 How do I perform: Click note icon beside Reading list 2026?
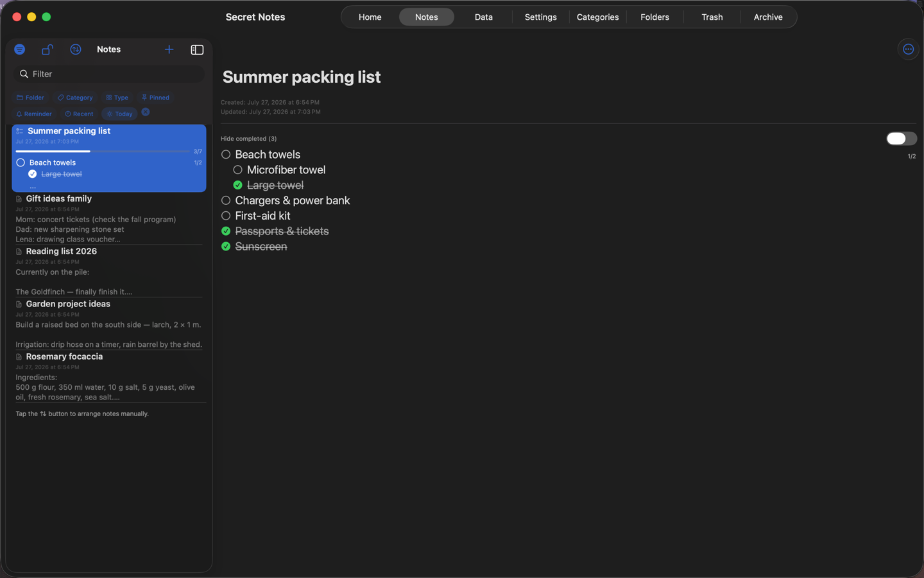[19, 252]
